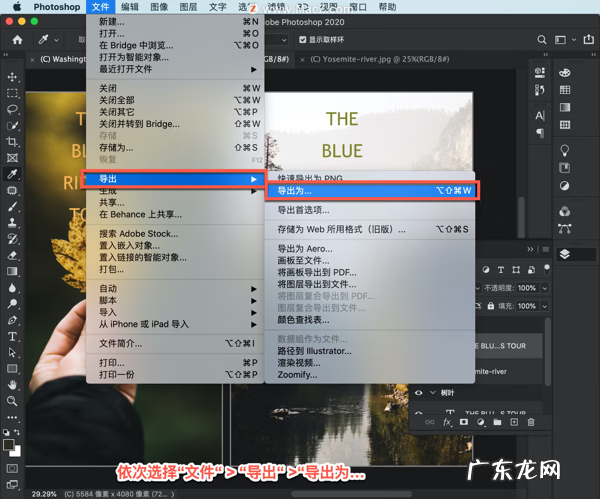Select the Hand tool

tap(12, 385)
